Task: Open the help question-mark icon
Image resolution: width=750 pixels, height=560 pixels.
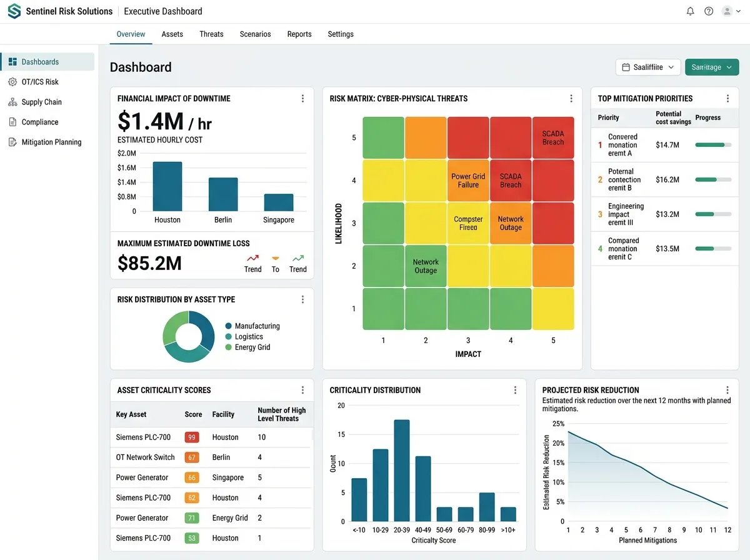Action: 709,11
